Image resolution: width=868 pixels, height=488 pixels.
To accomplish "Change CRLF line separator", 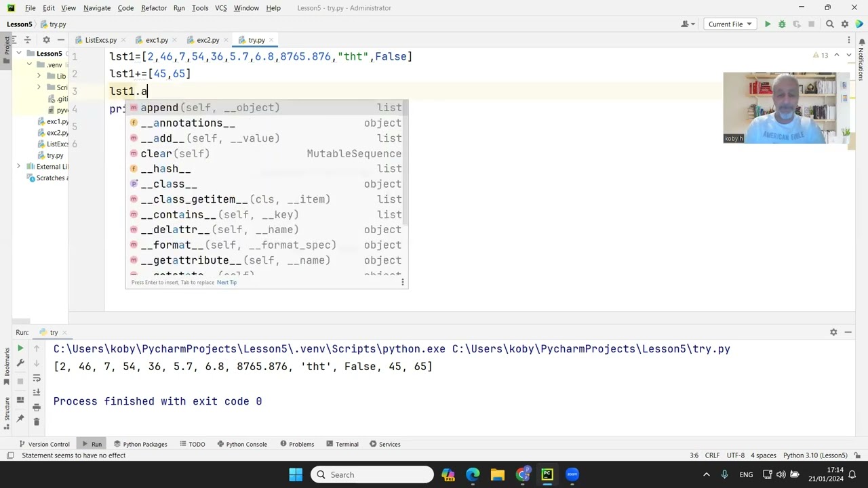I will click(x=712, y=455).
